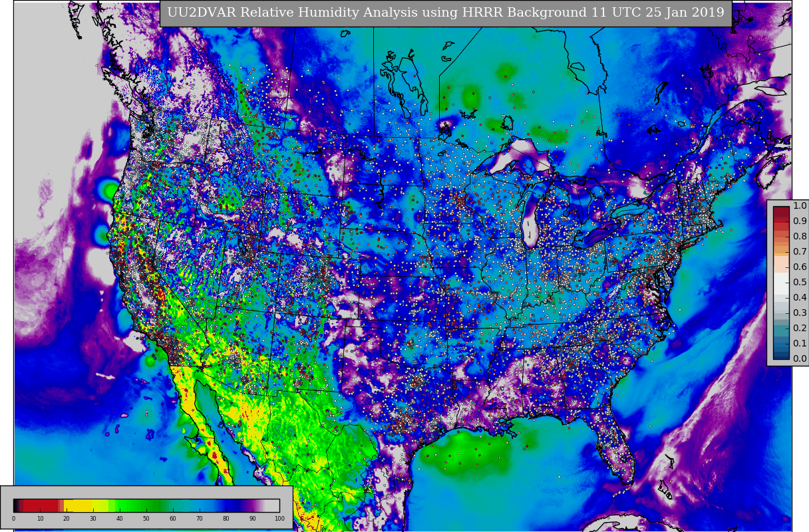Screen dimensions: 809x532
Task: Click the '30' tick on humidity colorbar
Action: pos(93,519)
